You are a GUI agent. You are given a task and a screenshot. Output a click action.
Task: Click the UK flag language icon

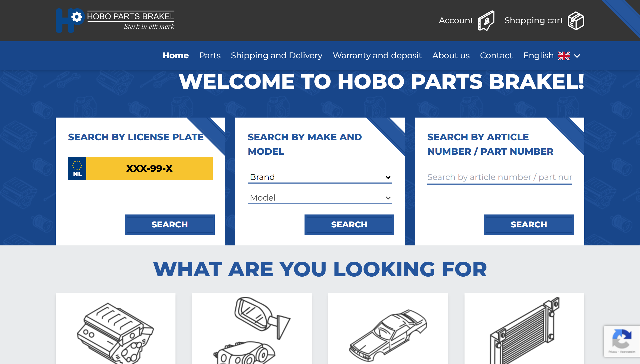564,56
